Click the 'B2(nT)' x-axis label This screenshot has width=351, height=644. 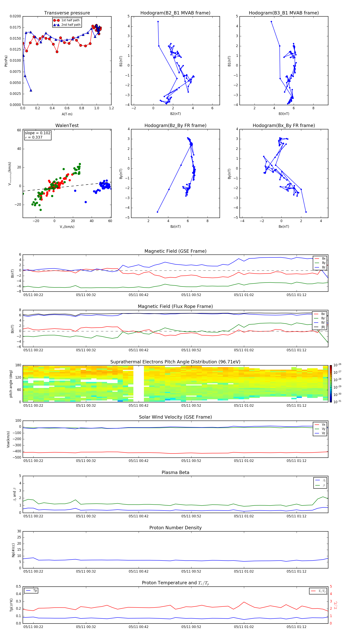pos(175,114)
